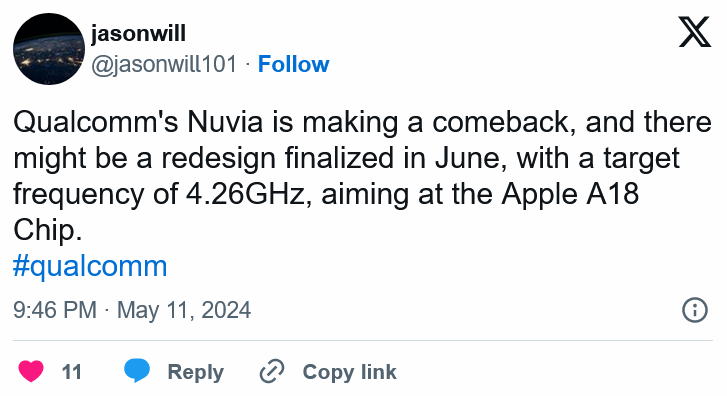
Task: Open the 9:46 PM May 11, 2024 timestamp
Action: pyautogui.click(x=132, y=310)
